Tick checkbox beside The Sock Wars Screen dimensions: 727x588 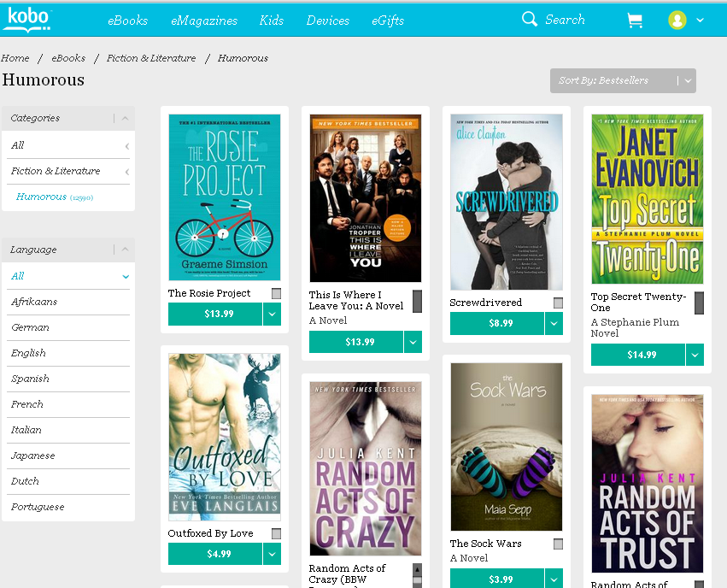[558, 544]
